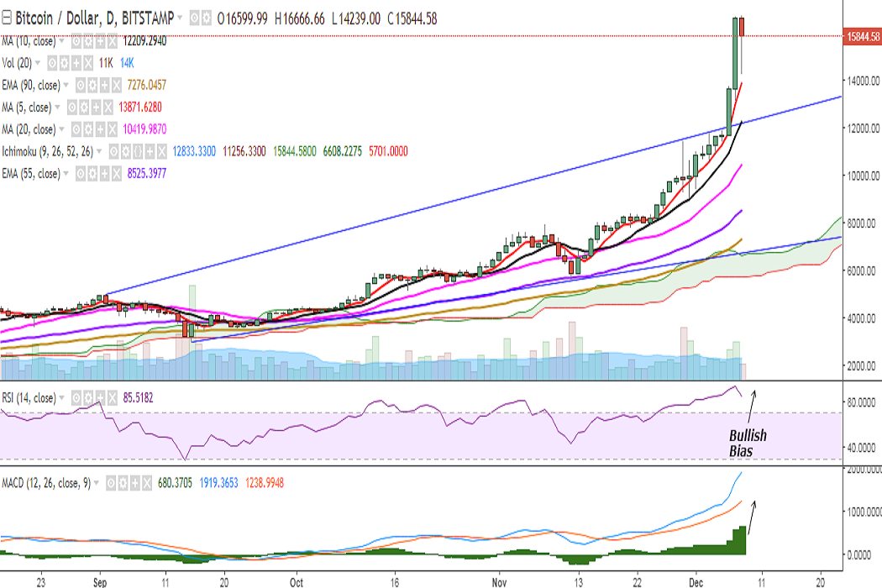This screenshot has height=588, width=882.
Task: Remove the MA (10, close) indicator
Action: pyautogui.click(x=113, y=41)
